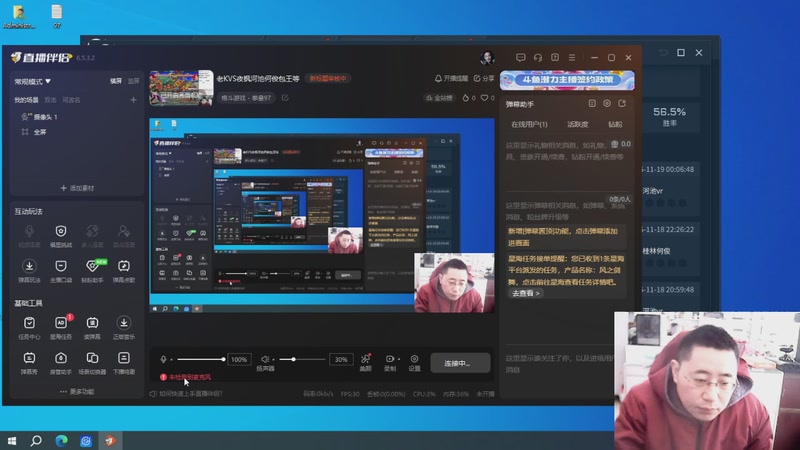Viewport: 800px width, 450px height.
Task: Click the user avatar in title bar
Action: [x=487, y=58]
